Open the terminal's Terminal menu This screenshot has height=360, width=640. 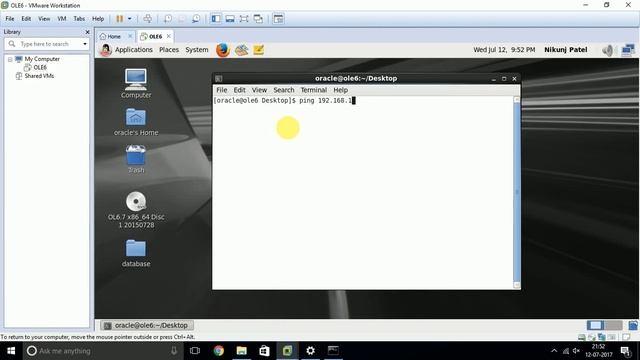[x=313, y=90]
